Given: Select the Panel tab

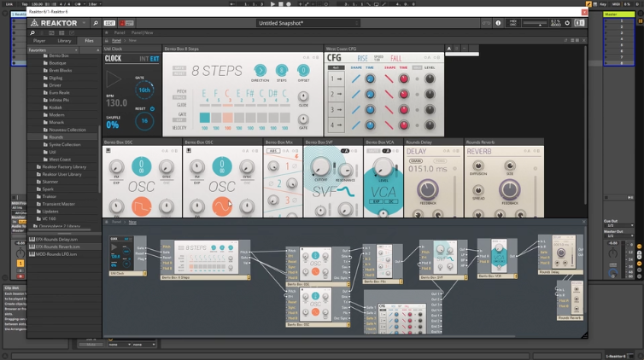Looking at the screenshot, I should tap(120, 32).
